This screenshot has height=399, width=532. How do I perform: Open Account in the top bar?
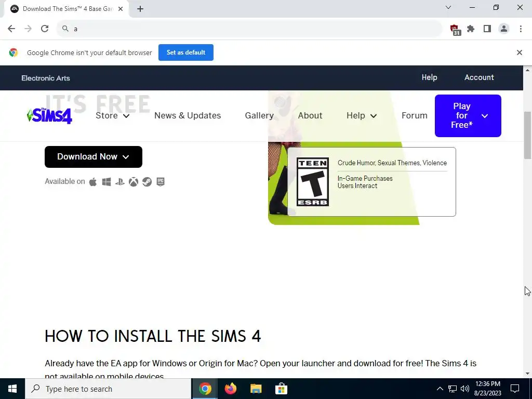pyautogui.click(x=479, y=78)
